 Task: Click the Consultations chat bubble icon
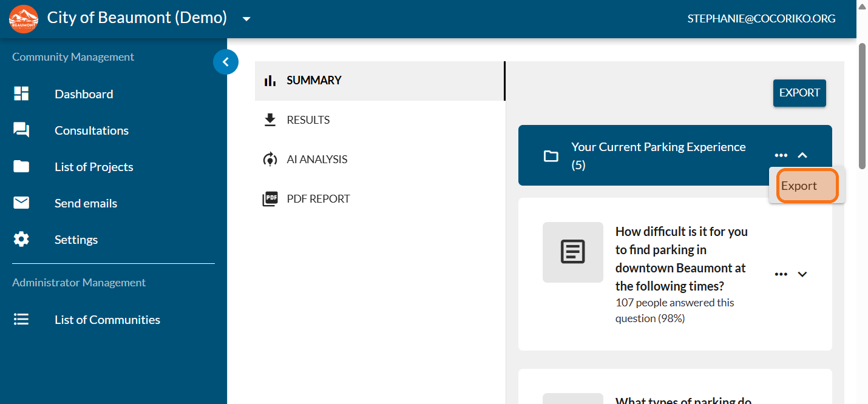click(21, 130)
